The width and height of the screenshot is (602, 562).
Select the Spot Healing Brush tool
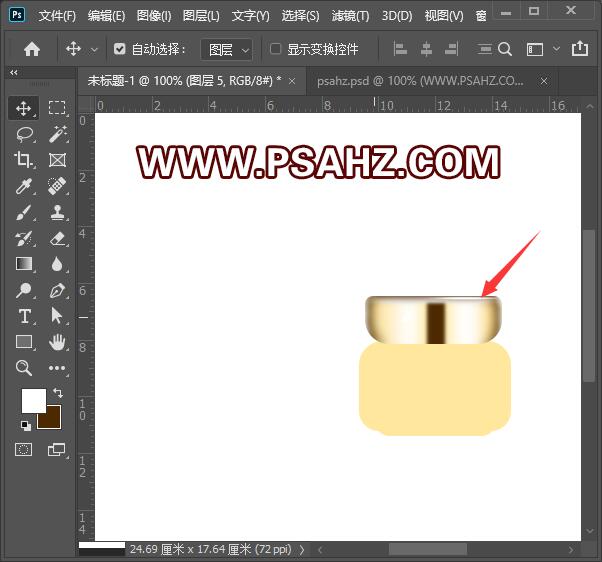57,186
